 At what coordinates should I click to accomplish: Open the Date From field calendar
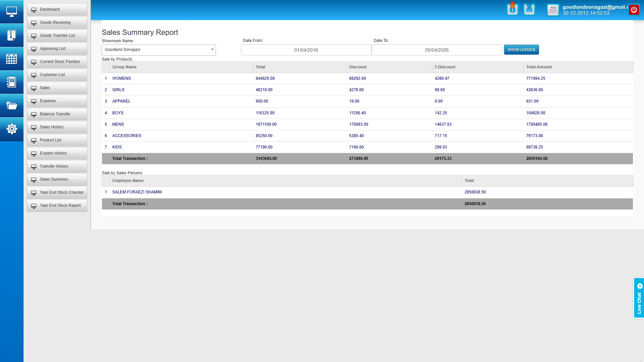point(306,50)
